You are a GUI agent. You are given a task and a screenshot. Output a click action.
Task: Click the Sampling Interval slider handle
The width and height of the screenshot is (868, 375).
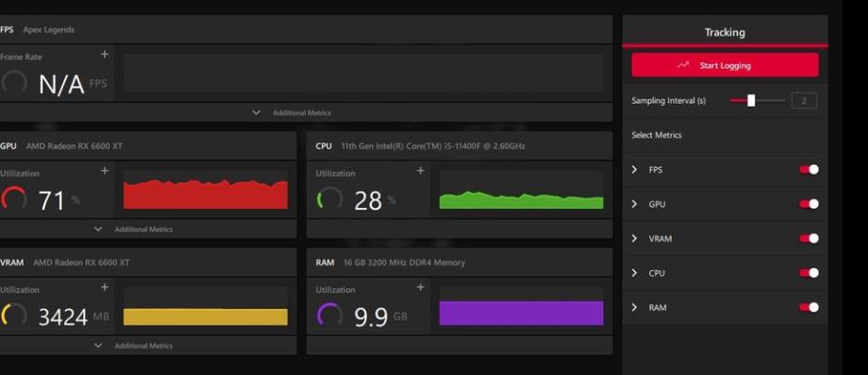(x=751, y=100)
